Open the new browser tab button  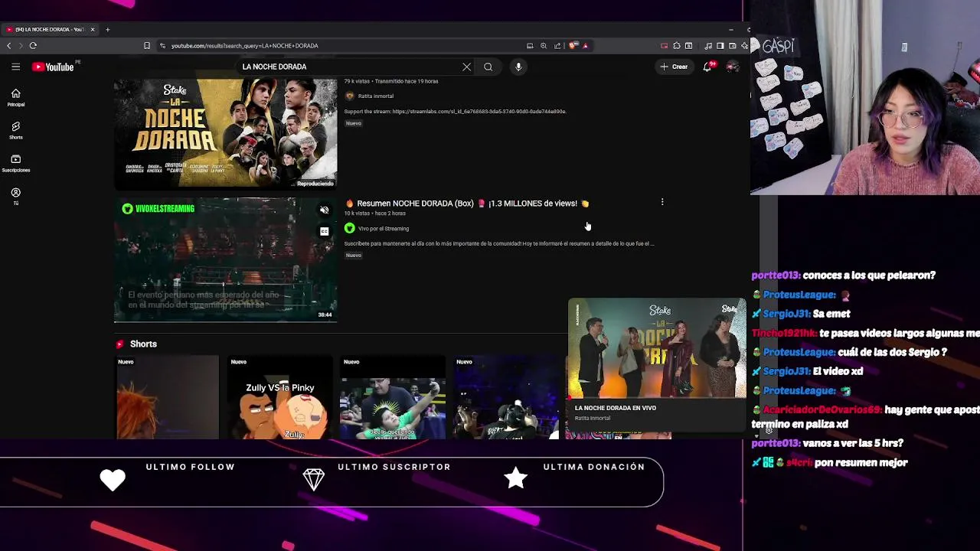(107, 29)
